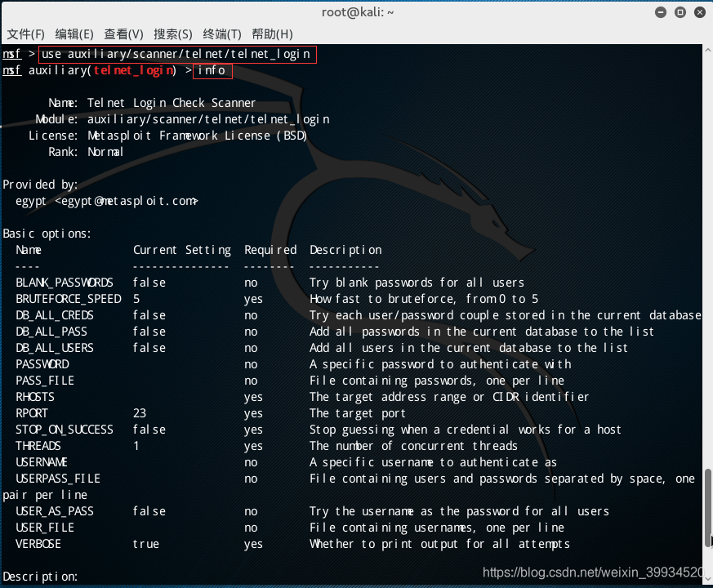Click the USER_FILE option name
The width and height of the screenshot is (713, 588).
tap(45, 528)
